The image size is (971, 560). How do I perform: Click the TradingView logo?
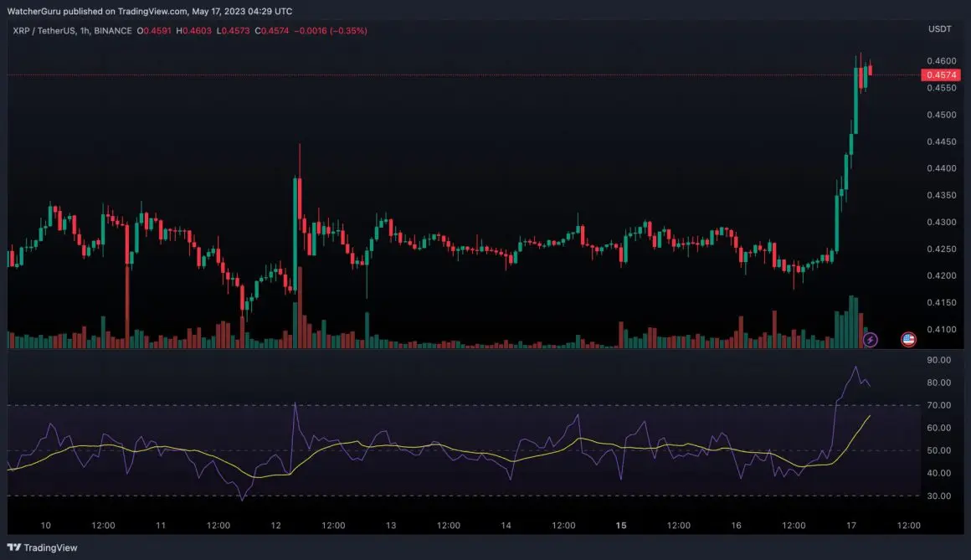[40, 548]
